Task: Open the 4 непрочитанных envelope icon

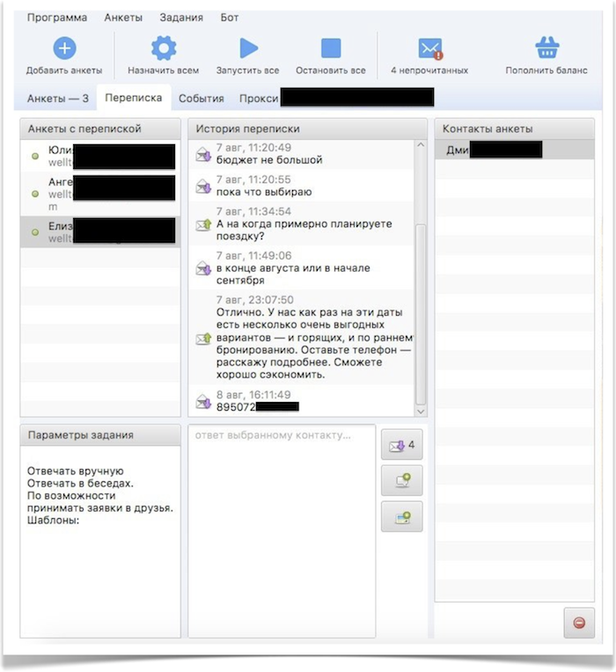Action: tap(429, 48)
